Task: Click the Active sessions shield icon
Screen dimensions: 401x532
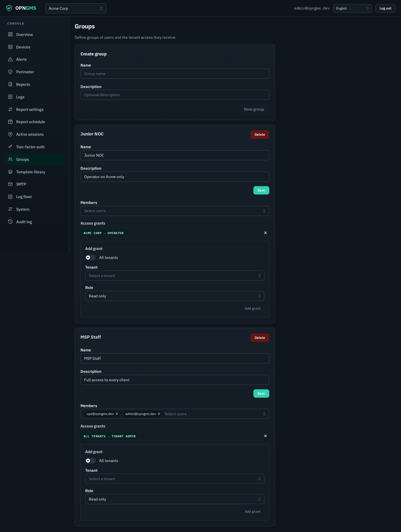Action: pos(10,134)
